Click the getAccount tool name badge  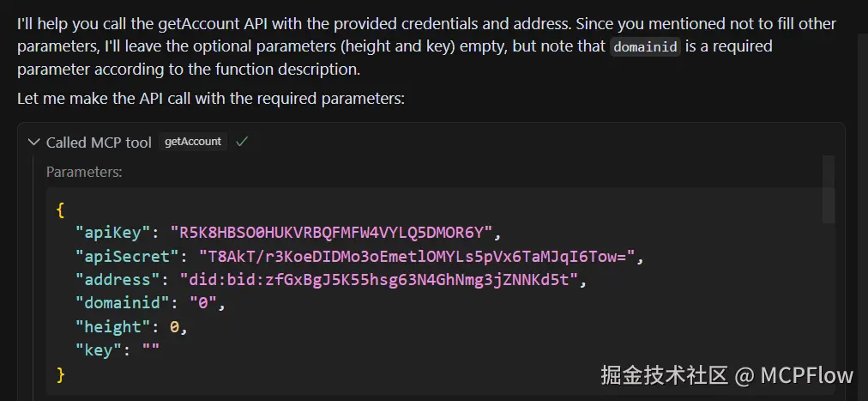(x=192, y=142)
